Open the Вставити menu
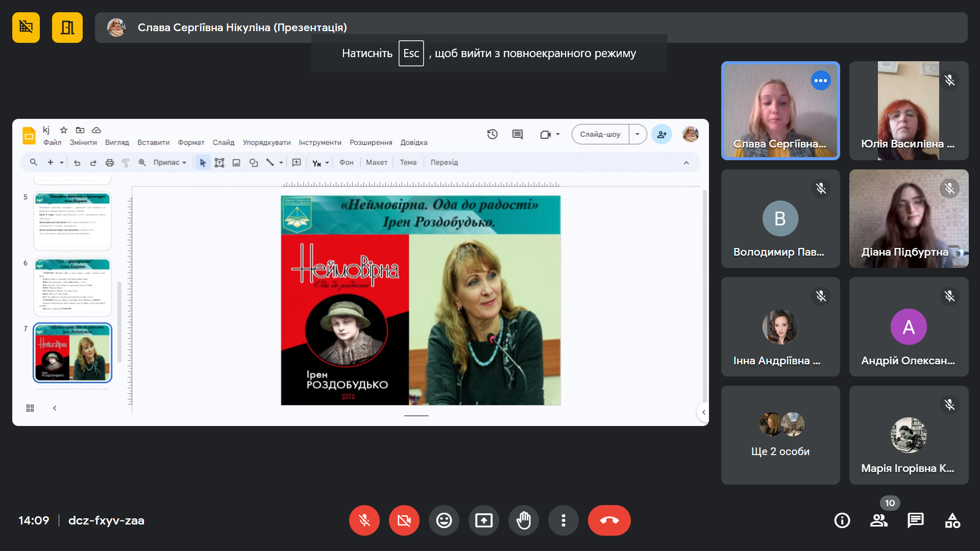The height and width of the screenshot is (551, 980). (x=153, y=143)
